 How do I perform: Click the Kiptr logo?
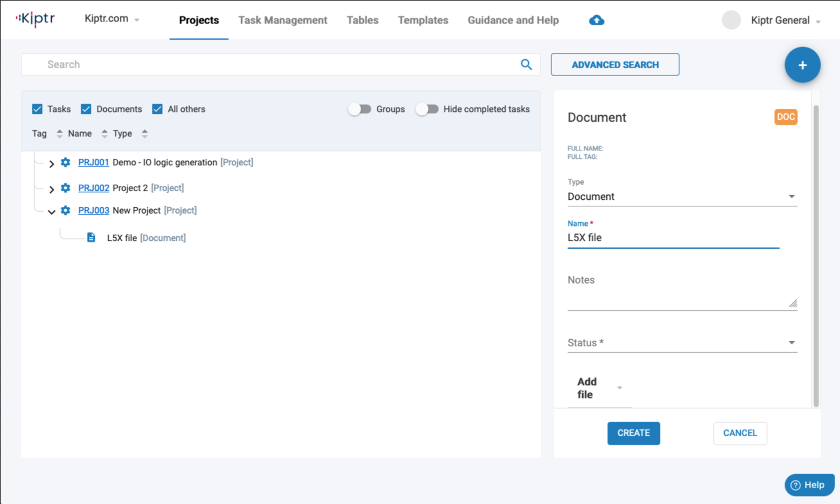click(34, 19)
